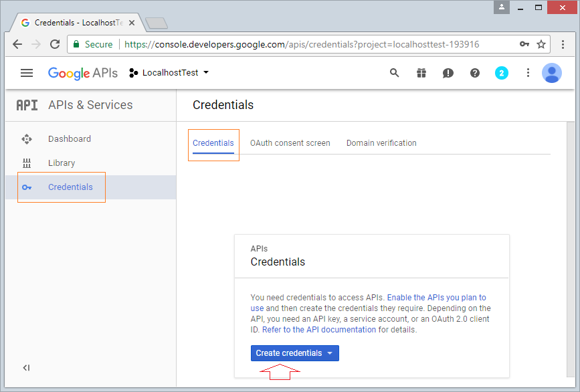Click the gift box icon
The height and width of the screenshot is (392, 580).
(421, 73)
